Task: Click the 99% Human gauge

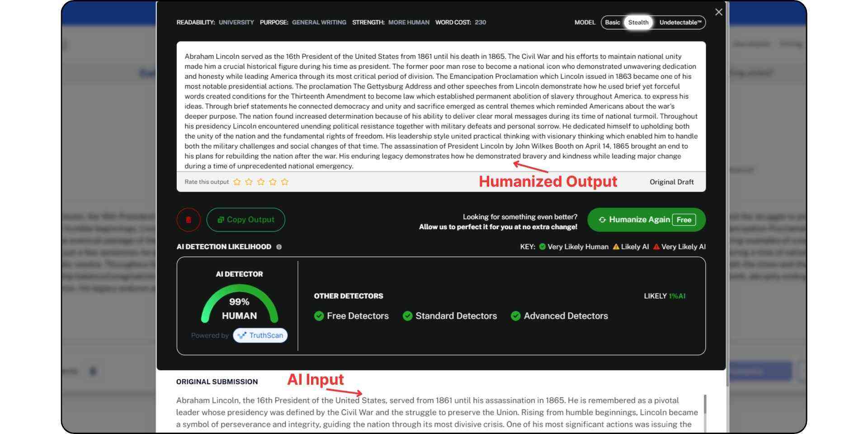Action: [239, 303]
